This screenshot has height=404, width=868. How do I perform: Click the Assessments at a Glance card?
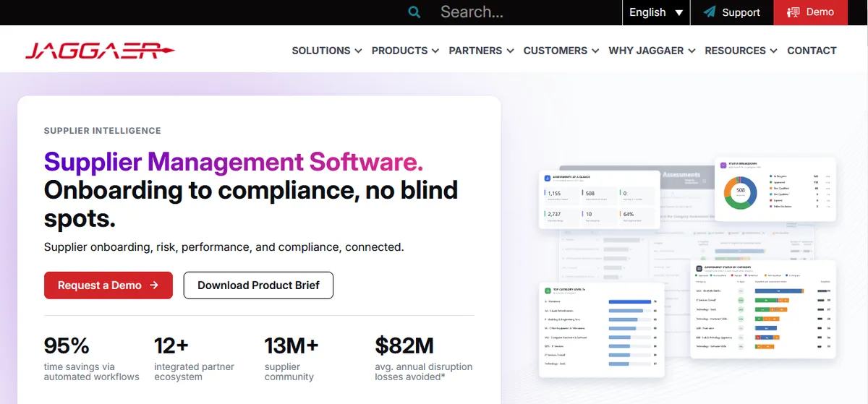[x=600, y=200]
